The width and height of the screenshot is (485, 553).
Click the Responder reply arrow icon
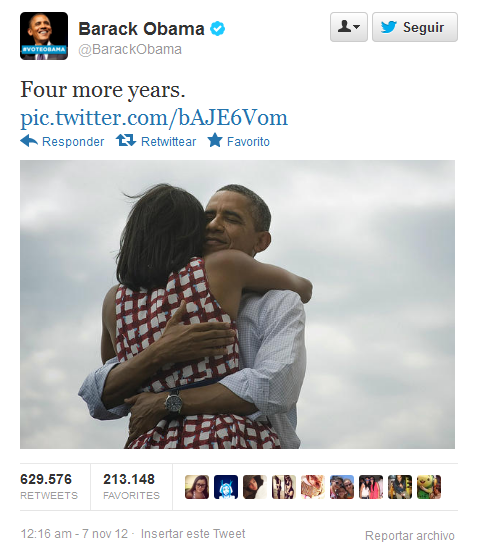pos(29,141)
